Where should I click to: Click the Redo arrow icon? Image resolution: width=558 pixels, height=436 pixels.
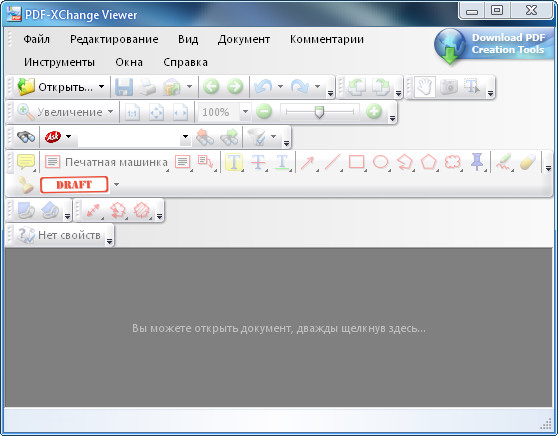pos(300,87)
